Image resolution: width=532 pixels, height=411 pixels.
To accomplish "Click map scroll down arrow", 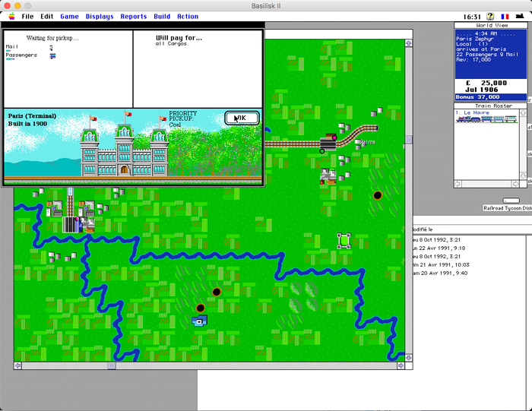I will tap(409, 355).
